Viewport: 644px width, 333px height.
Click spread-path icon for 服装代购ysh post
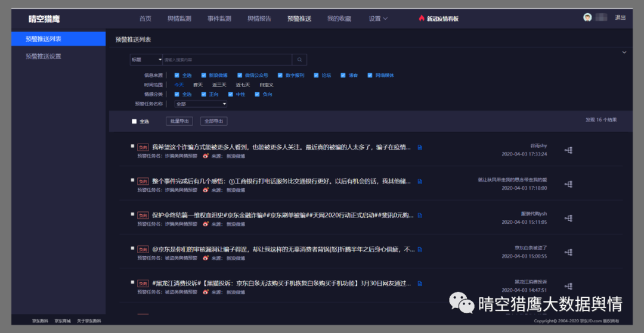click(568, 219)
